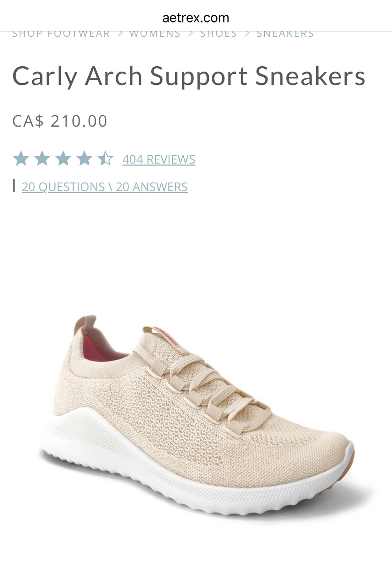Navigate to the SNEAKERS breadcrumb category
The image size is (392, 568).
click(285, 34)
